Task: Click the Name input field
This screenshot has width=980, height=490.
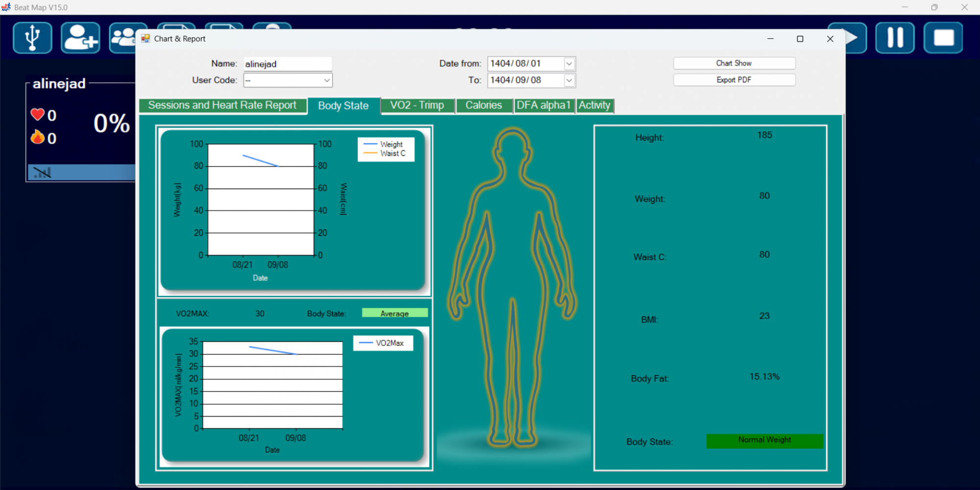Action: coord(288,64)
